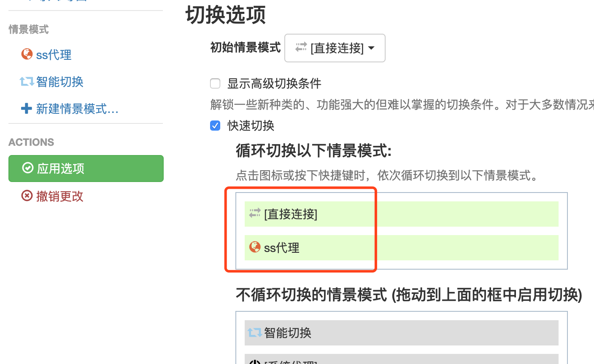
Task: Select the gray 智能切换 non-cycled list row
Action: 401,333
